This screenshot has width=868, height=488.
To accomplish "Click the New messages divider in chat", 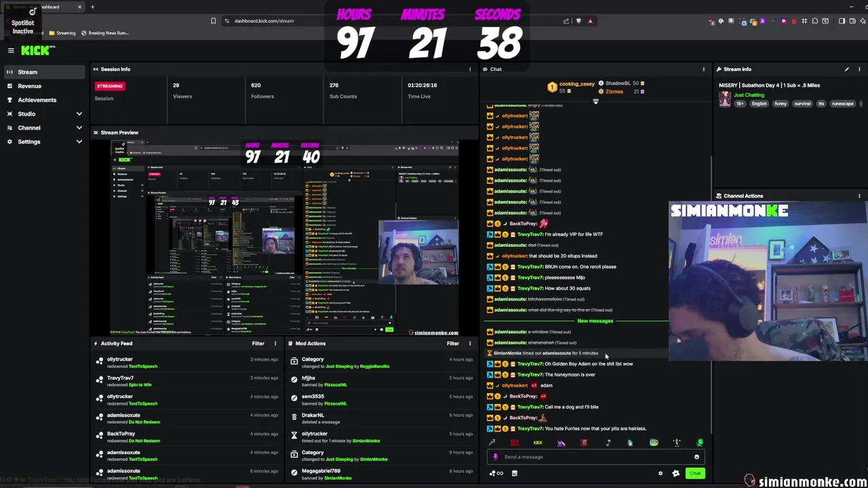I will (595, 321).
